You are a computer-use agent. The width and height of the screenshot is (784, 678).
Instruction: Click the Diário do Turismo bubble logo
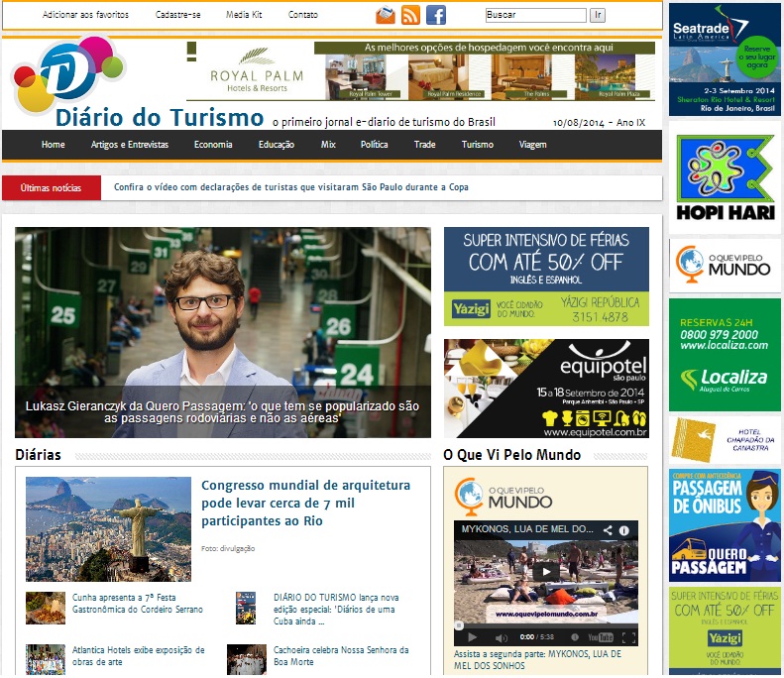point(66,73)
